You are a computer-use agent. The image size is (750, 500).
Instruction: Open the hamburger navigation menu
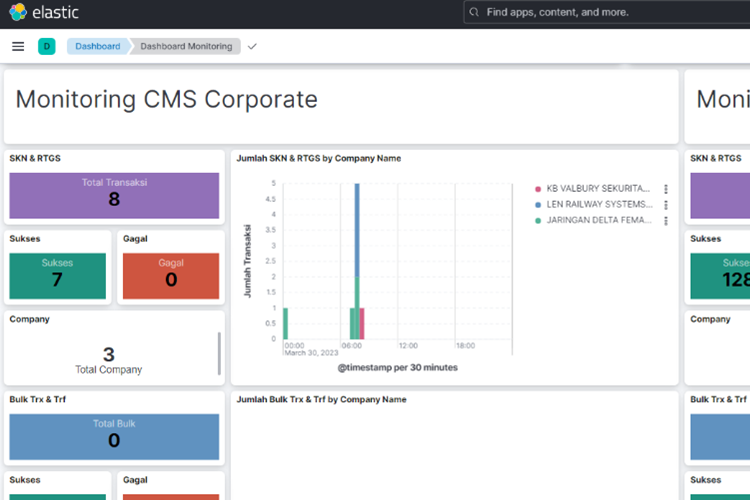[18, 46]
